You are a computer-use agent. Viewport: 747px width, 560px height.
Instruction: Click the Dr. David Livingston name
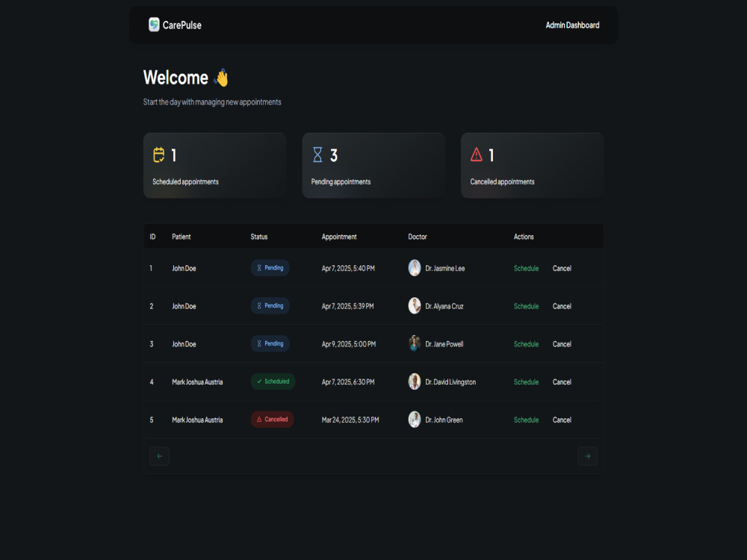[x=450, y=382]
